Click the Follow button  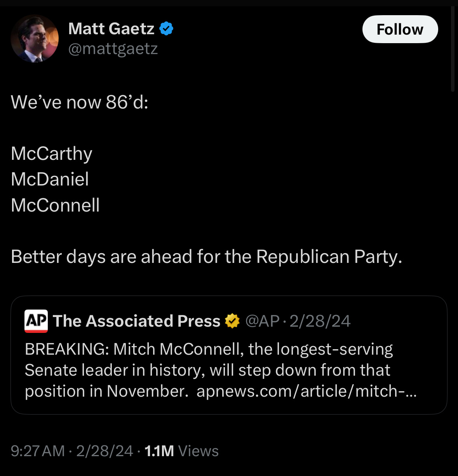coord(400,29)
